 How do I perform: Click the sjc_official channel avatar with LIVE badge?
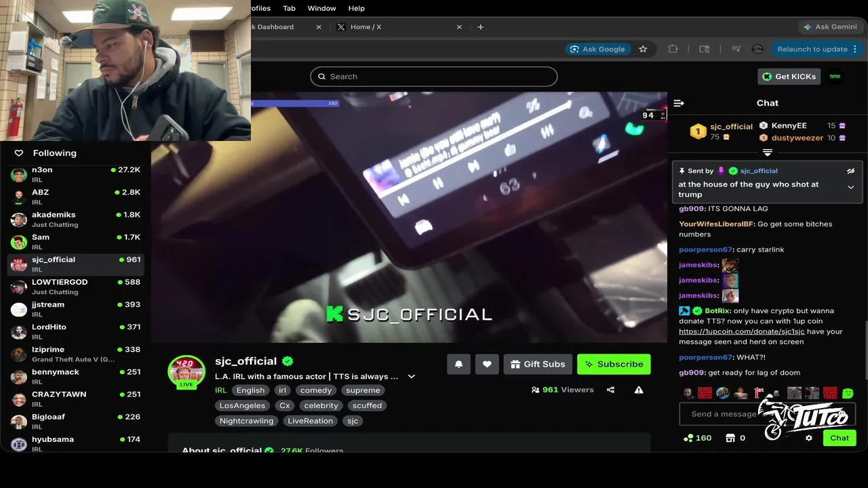(x=186, y=371)
